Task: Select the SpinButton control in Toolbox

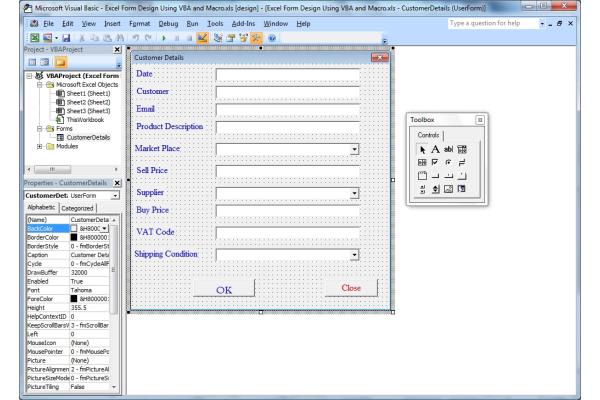Action: pos(435,189)
